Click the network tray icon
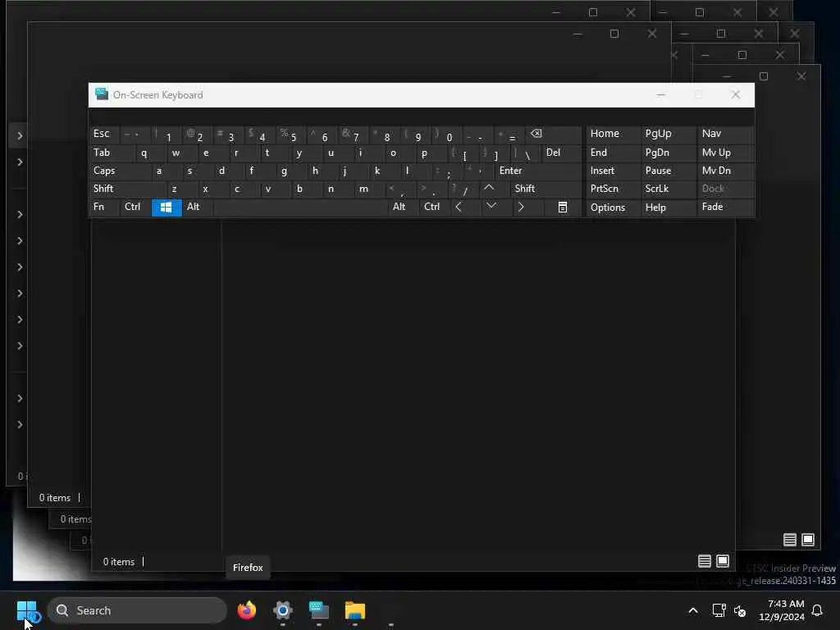The image size is (840, 630). 719,610
